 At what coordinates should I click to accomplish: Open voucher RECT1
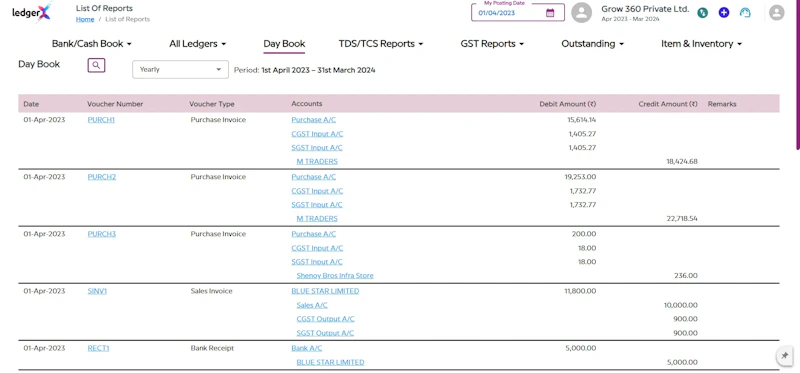98,349
